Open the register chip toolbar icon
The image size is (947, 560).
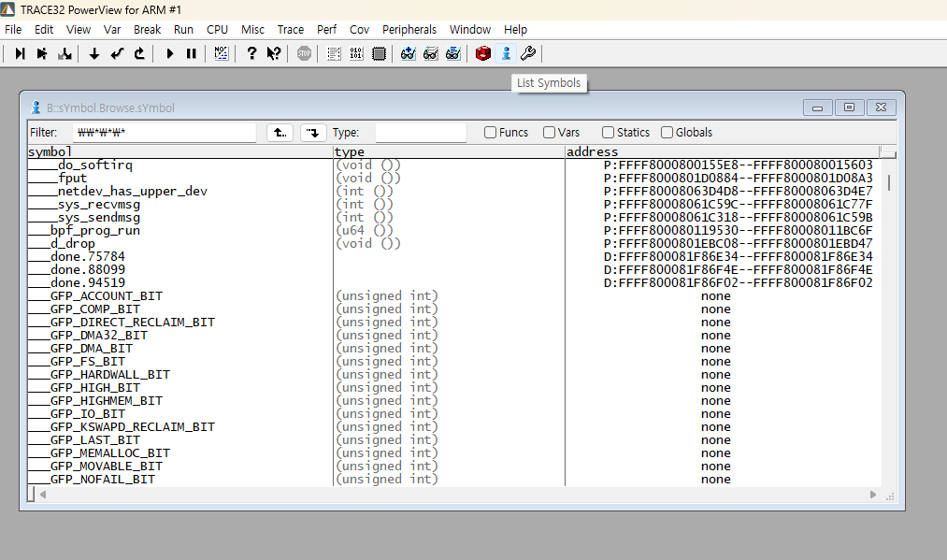point(378,53)
